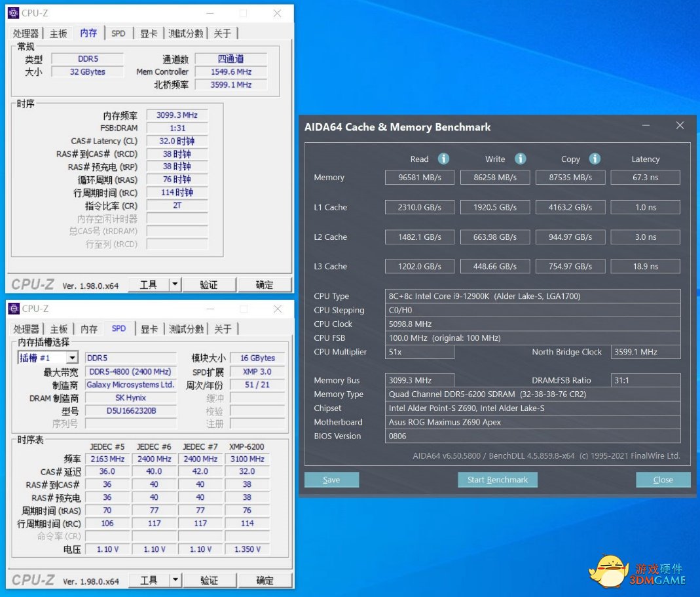
Task: Click the 验证 validation button
Action: [x=210, y=284]
